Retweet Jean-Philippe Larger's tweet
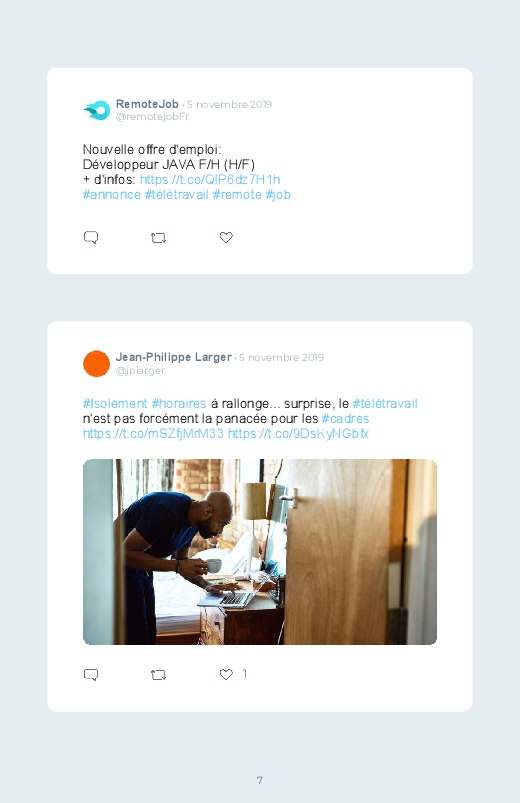Viewport: 520px width, 803px height. click(158, 675)
